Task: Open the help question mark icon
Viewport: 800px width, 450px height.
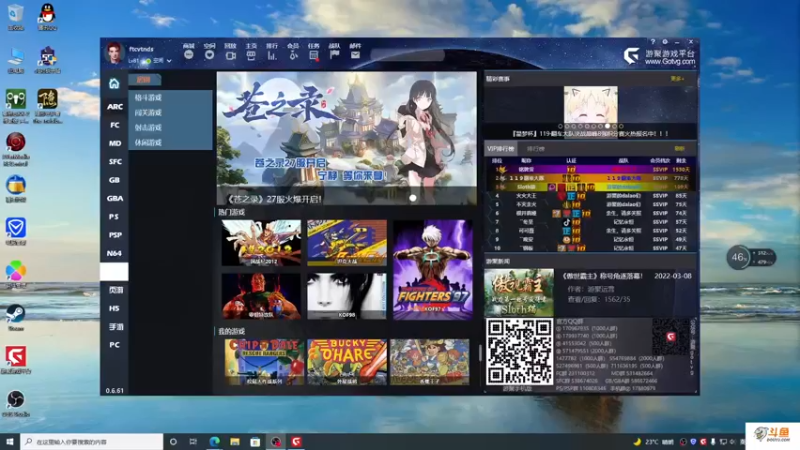Action: click(x=653, y=42)
